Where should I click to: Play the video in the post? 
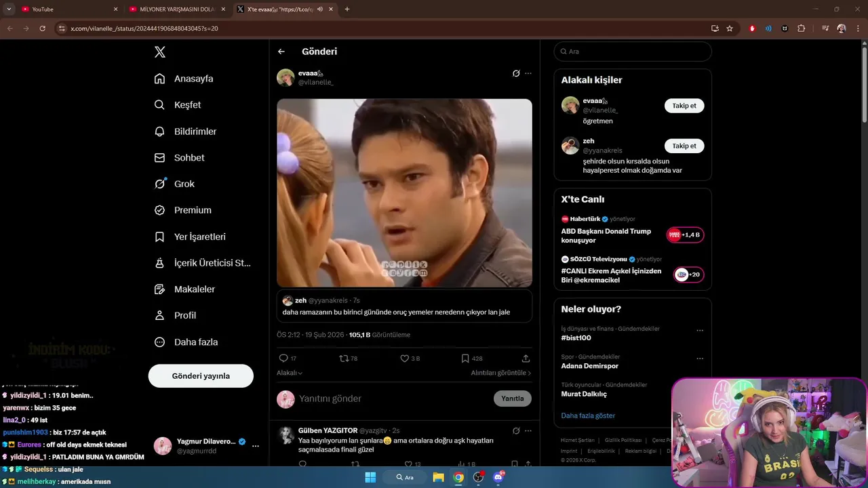[404, 192]
